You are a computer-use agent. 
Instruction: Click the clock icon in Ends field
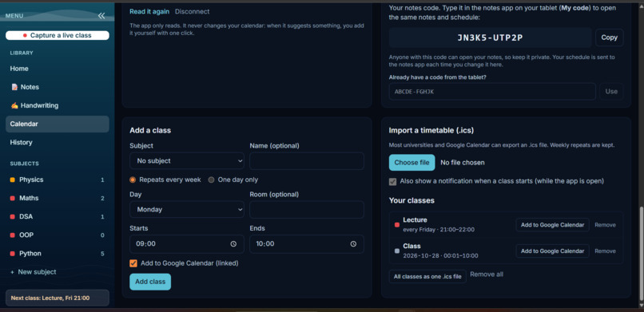(353, 244)
